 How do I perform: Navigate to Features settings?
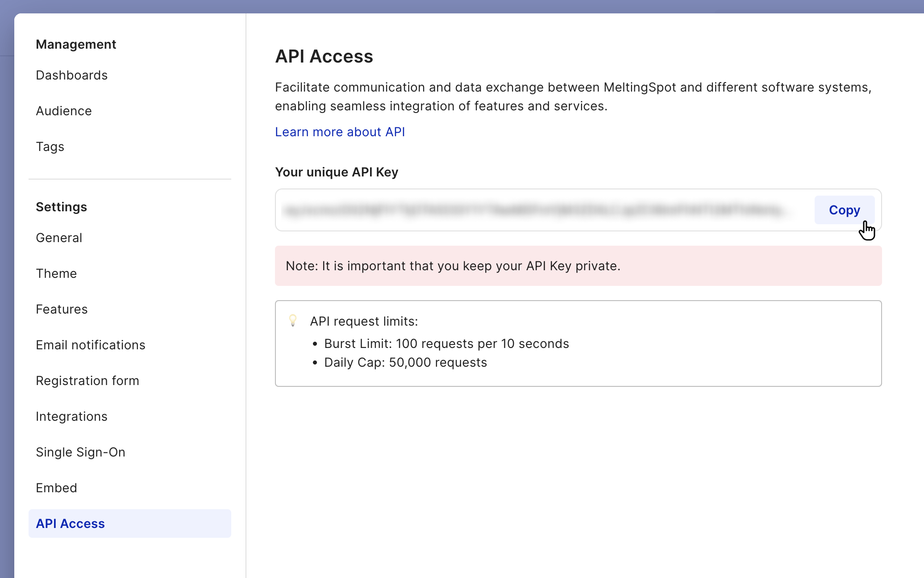[62, 309]
